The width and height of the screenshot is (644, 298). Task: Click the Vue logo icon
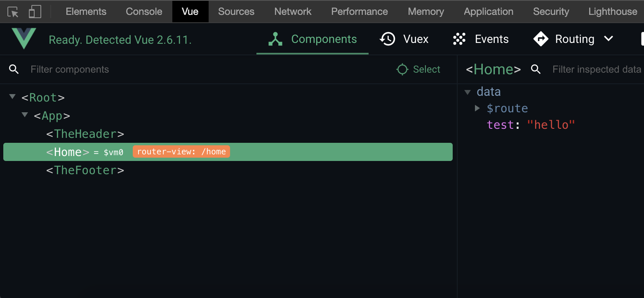(24, 39)
